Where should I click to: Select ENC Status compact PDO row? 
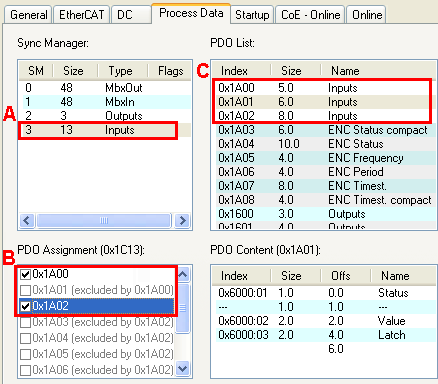coord(326,130)
